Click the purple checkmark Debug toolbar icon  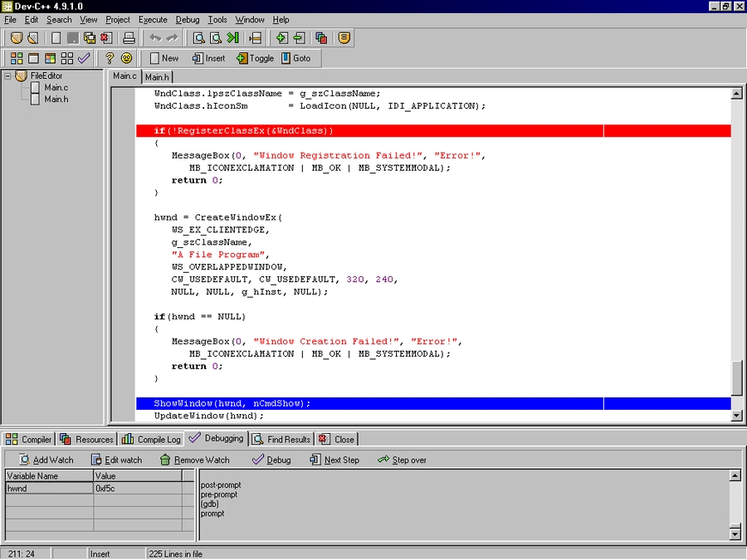(84, 58)
